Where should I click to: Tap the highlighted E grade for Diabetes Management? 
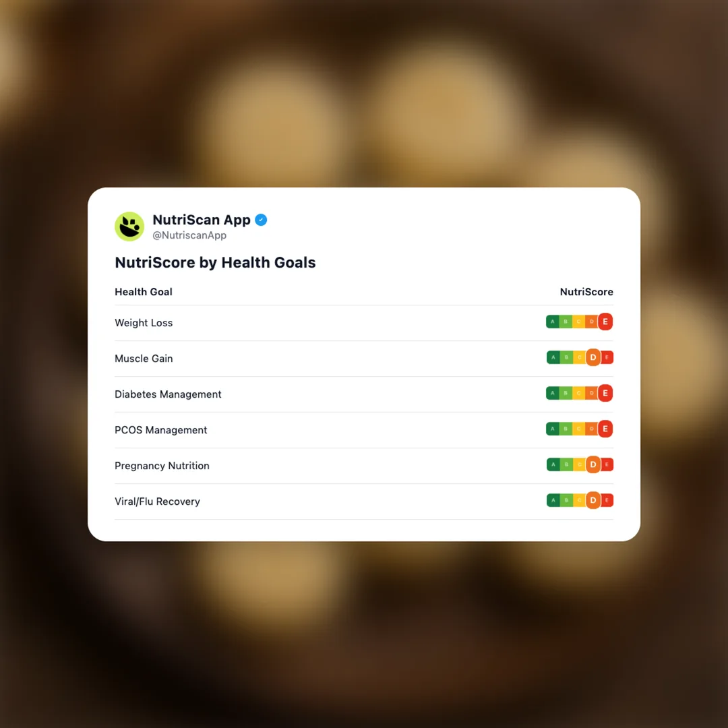pos(605,394)
